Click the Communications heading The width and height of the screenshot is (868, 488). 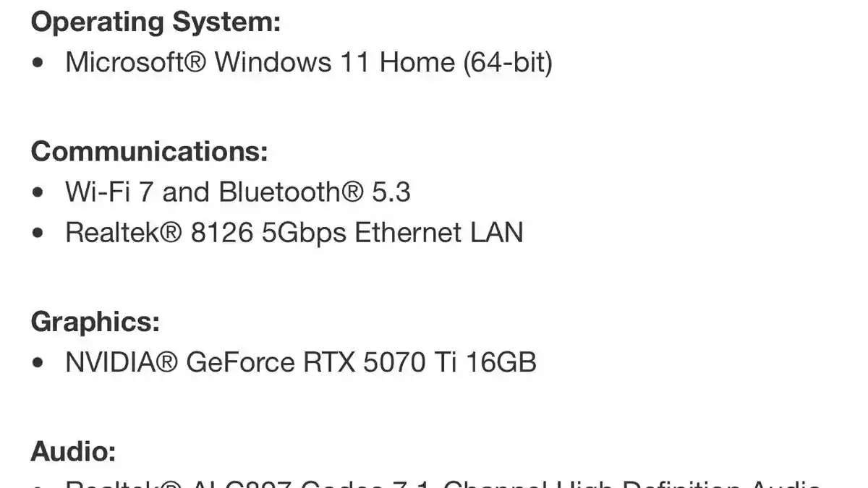coord(149,151)
